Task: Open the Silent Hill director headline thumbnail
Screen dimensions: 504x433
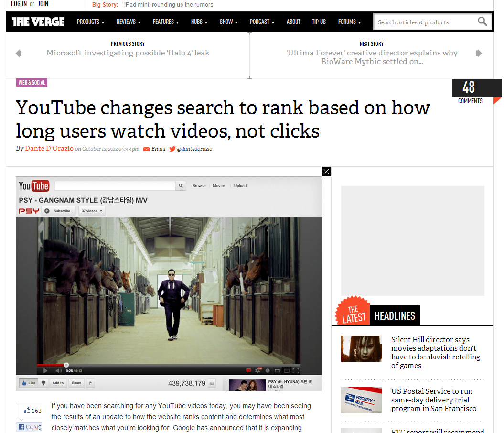Action: (x=361, y=349)
